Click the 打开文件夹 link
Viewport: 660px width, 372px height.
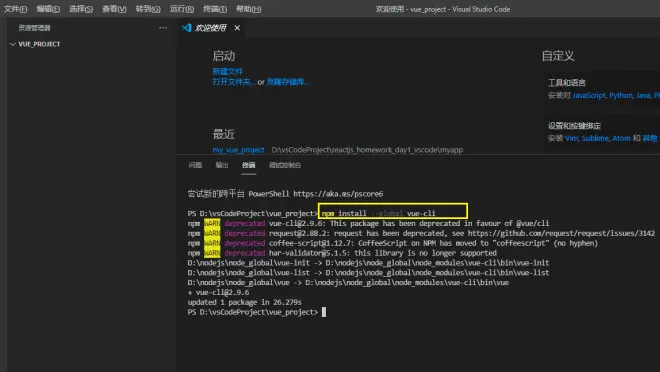point(233,82)
